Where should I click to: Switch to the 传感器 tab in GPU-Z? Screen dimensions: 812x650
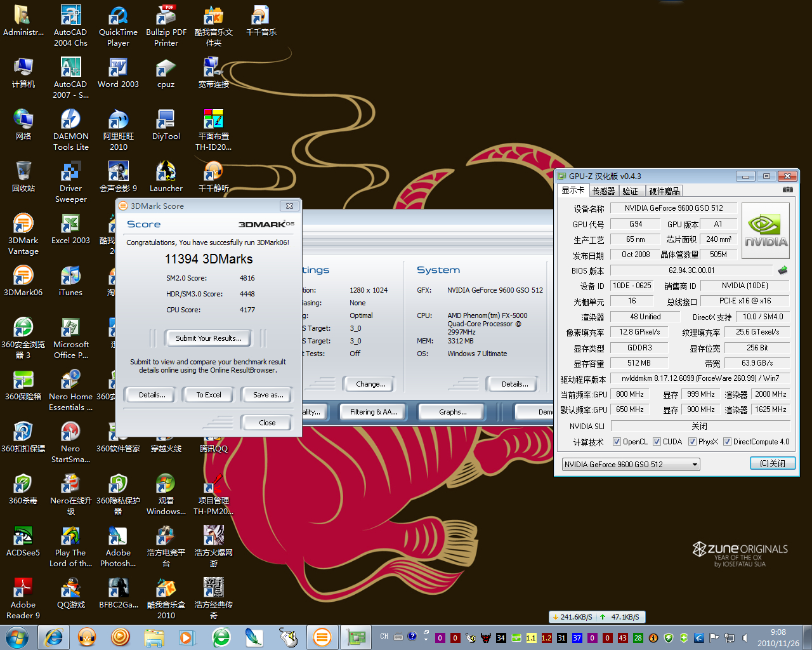click(x=603, y=191)
